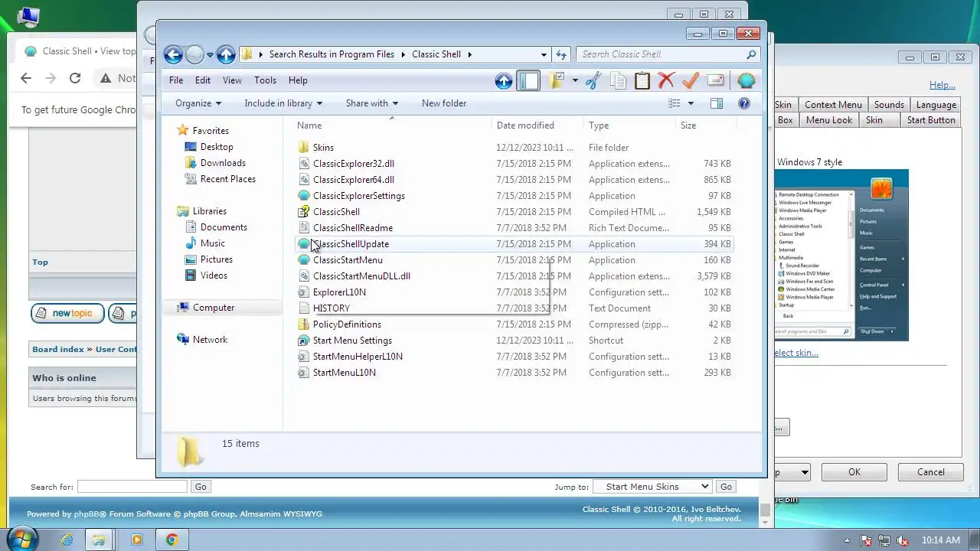Open the Jump to Start Menu Skins combo
This screenshot has height=551, width=980.
tap(653, 487)
